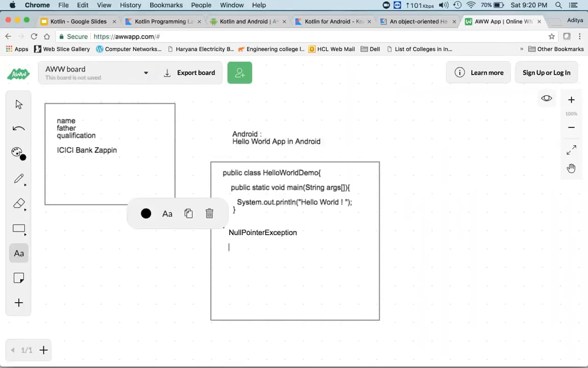The height and width of the screenshot is (368, 588).
Task: Expand the AWW board dropdown
Action: [146, 73]
